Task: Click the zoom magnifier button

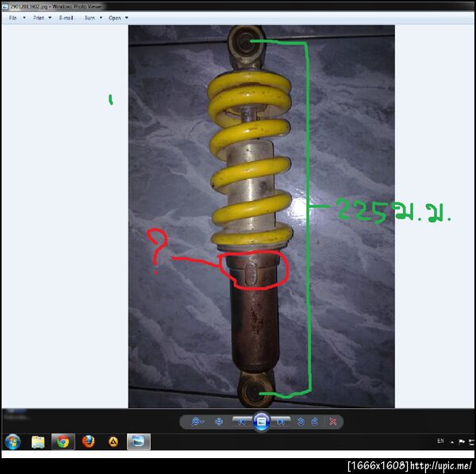Action: [197, 422]
